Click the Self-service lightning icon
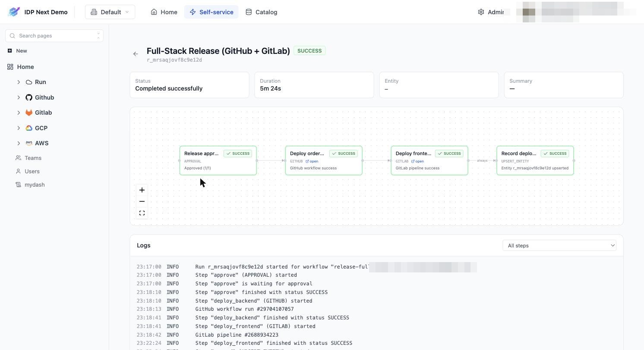Viewport: 644px width, 350px height. point(193,12)
